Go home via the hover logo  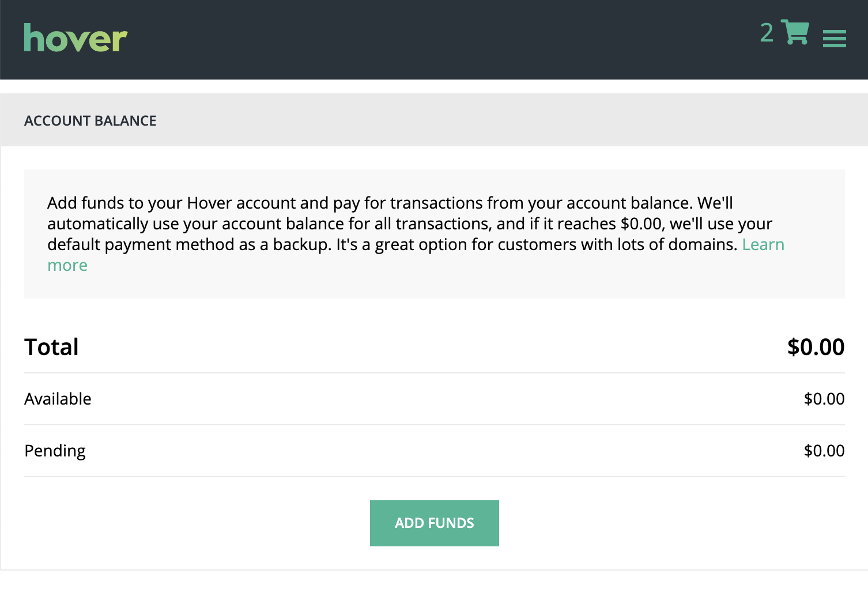point(76,38)
